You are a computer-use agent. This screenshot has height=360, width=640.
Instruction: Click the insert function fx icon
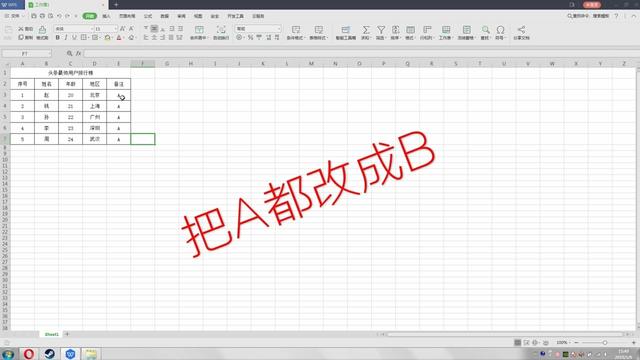(x=78, y=53)
